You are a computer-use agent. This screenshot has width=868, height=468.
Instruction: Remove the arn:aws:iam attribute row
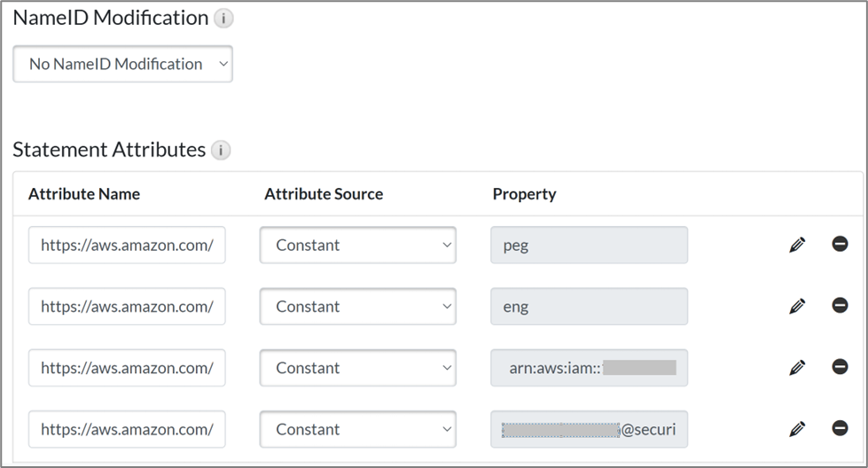point(840,366)
